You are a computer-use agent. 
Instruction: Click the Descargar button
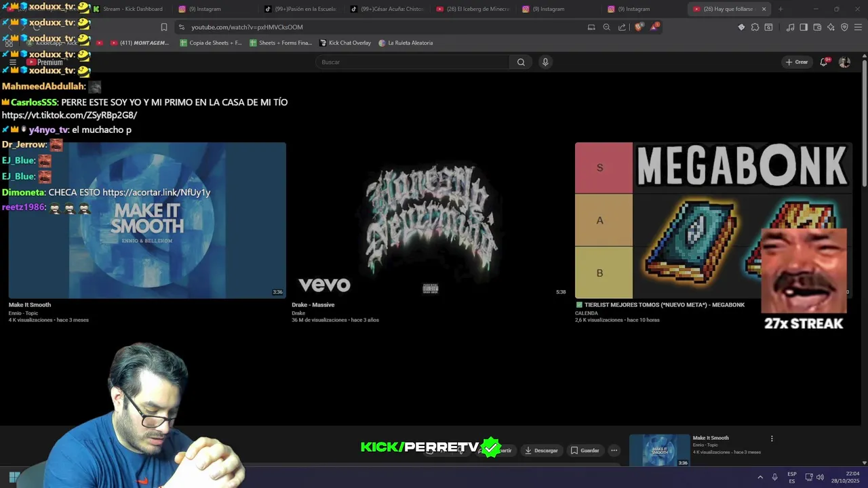click(x=541, y=451)
